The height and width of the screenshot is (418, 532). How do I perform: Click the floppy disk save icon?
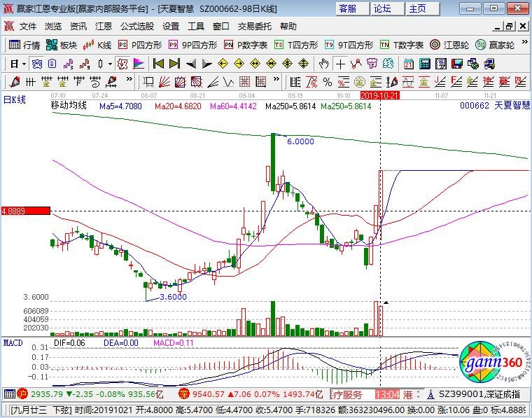(x=457, y=64)
